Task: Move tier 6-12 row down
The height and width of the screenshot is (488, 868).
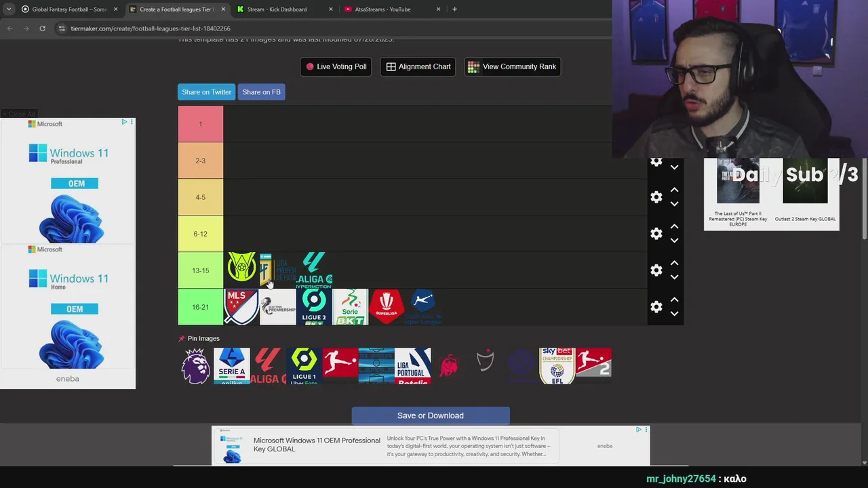Action: pyautogui.click(x=674, y=241)
